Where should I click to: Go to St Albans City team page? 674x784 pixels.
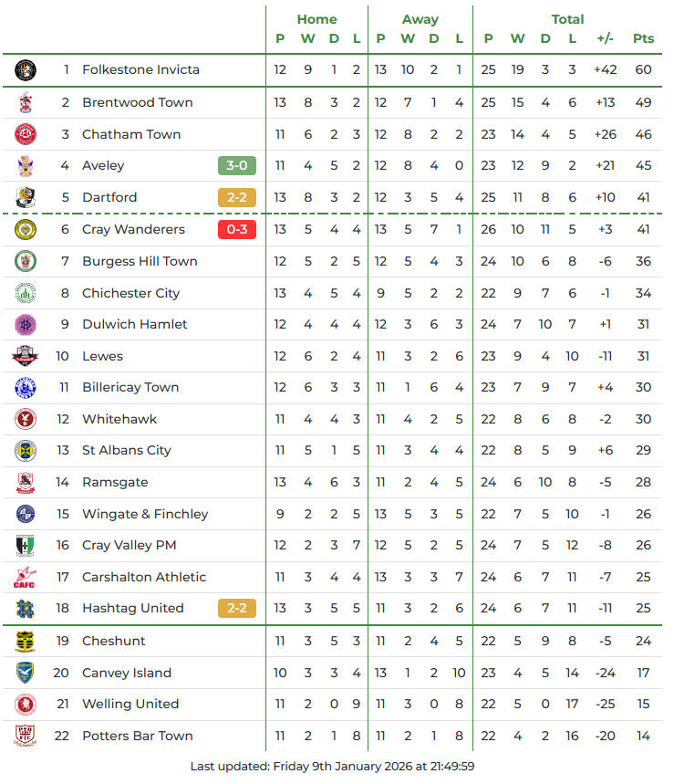pos(127,450)
